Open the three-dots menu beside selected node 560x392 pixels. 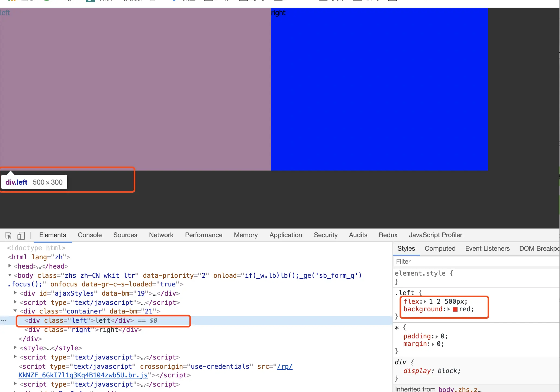coord(4,321)
